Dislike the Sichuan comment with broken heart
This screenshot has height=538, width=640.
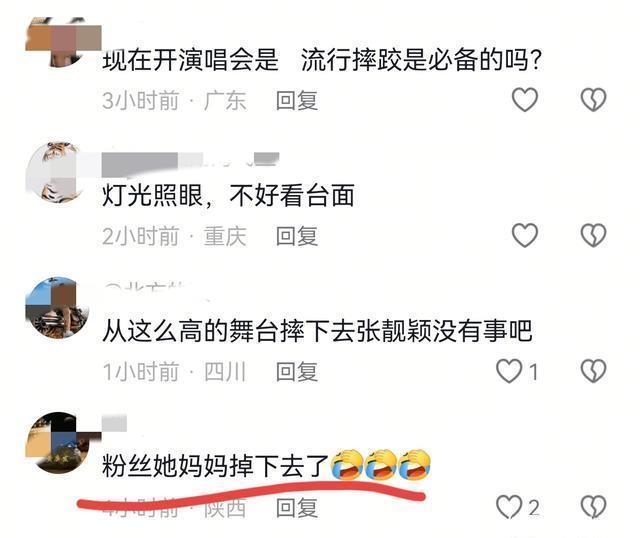click(593, 371)
